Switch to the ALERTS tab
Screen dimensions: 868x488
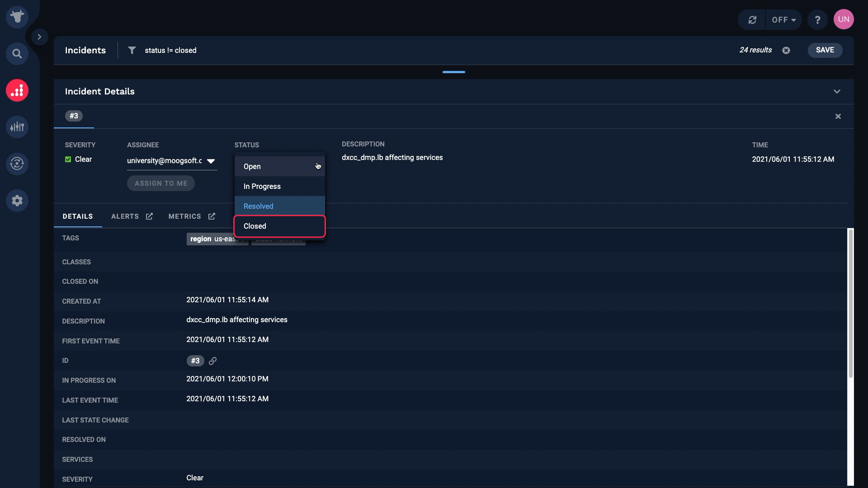[125, 216]
